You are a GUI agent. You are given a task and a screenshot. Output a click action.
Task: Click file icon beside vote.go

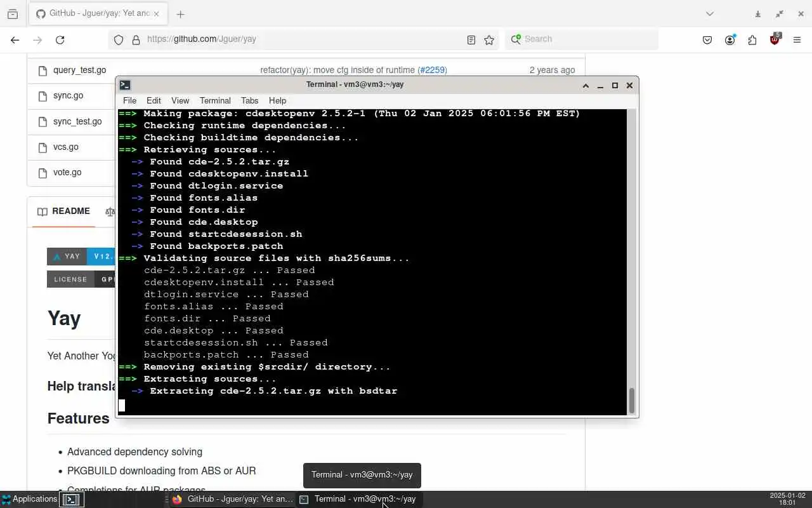coord(43,173)
